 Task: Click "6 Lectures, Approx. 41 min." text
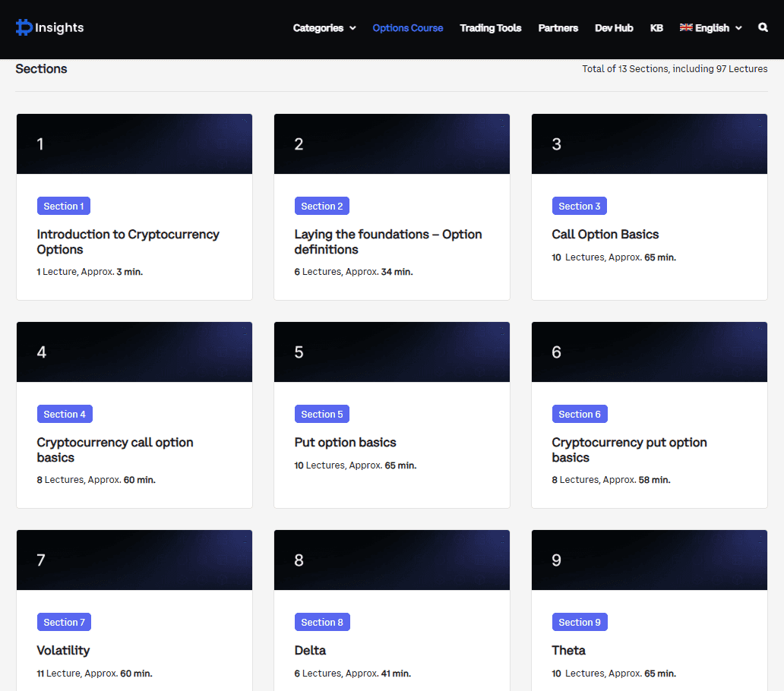352,674
